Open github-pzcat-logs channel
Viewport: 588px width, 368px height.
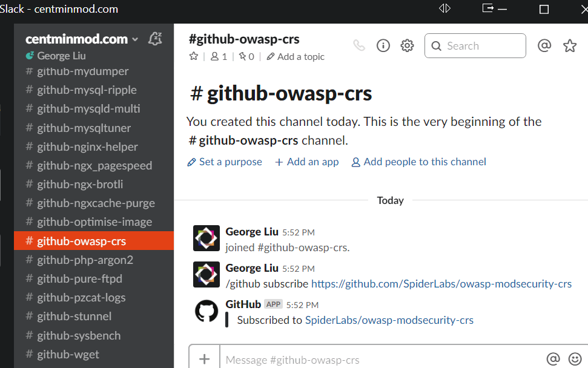[94, 298]
